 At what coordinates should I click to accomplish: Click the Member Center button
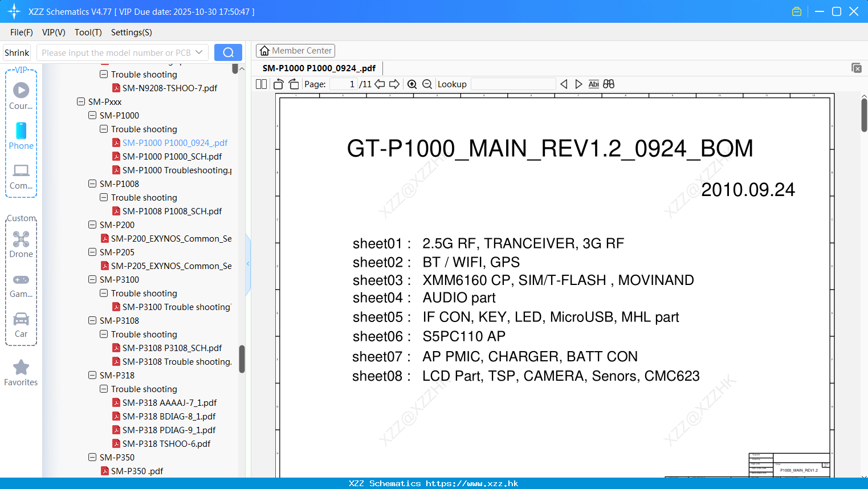click(295, 51)
